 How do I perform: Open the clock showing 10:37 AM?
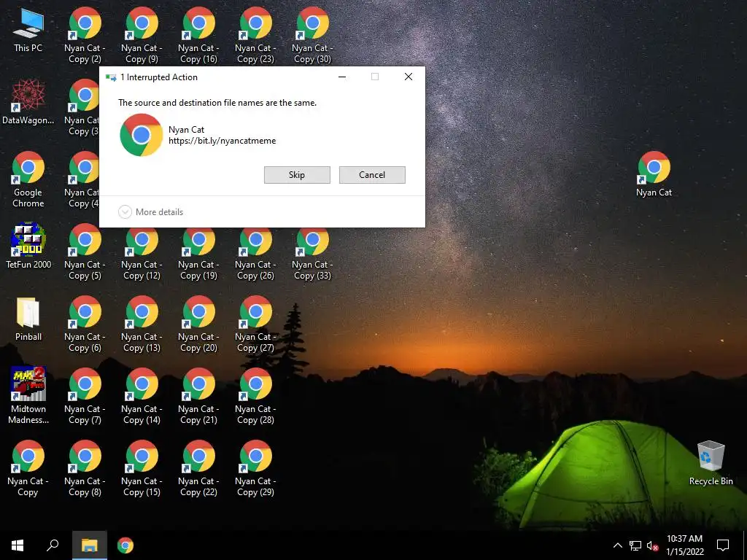684,545
